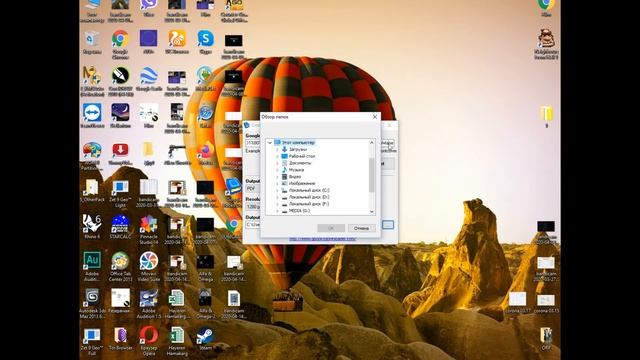The width and height of the screenshot is (640, 360).
Task: Collapse the Этот компьютер node
Action: tap(270, 142)
